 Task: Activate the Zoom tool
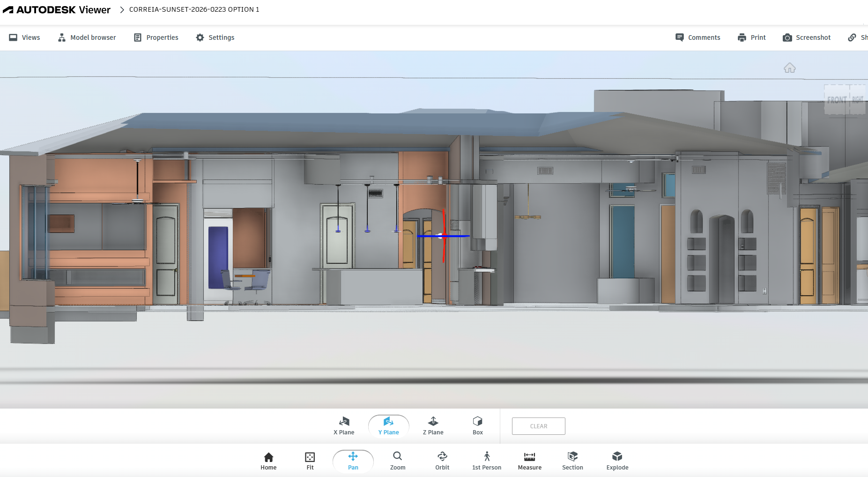[x=397, y=460]
